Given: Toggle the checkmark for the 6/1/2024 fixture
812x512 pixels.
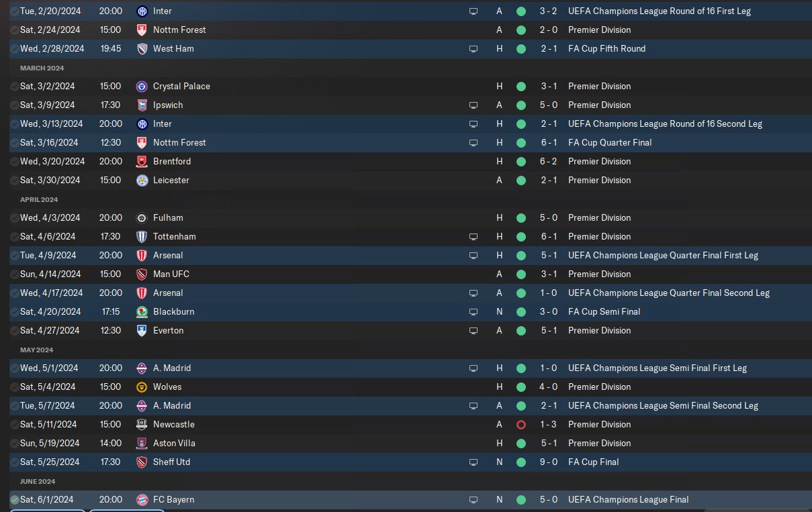Looking at the screenshot, I should click(15, 499).
